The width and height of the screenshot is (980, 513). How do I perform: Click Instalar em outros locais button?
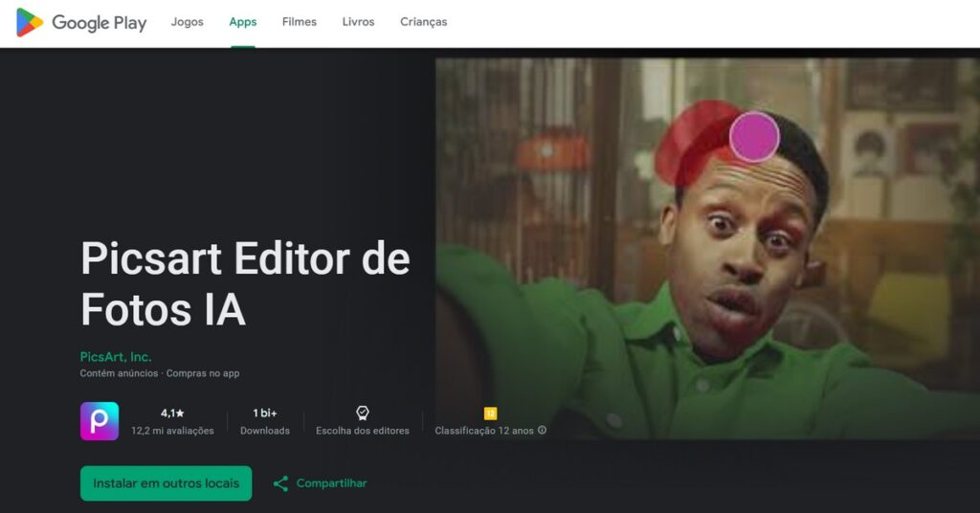click(x=166, y=483)
